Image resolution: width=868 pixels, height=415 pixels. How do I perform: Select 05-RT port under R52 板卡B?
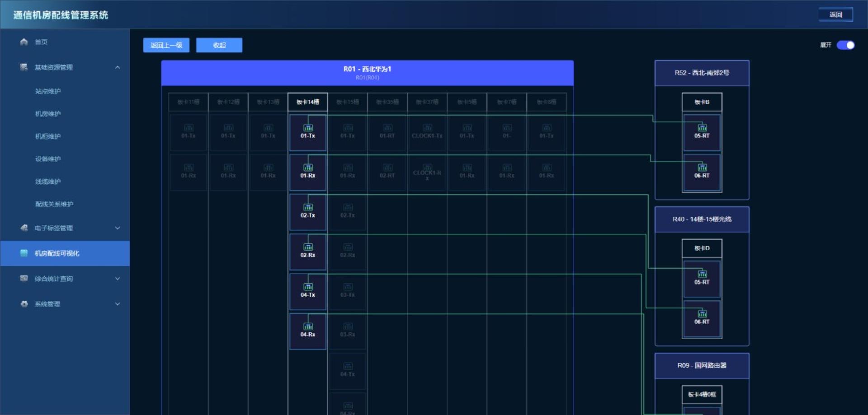coord(702,132)
